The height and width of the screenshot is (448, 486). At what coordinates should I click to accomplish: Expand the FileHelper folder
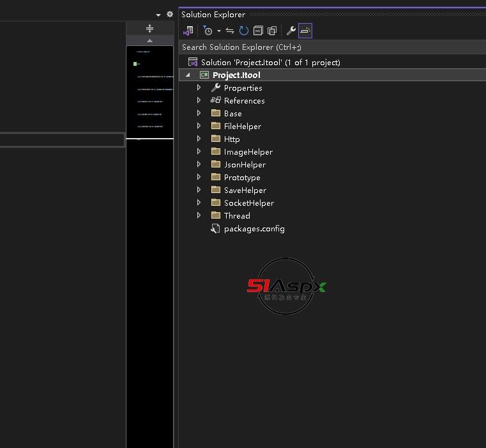pyautogui.click(x=199, y=126)
